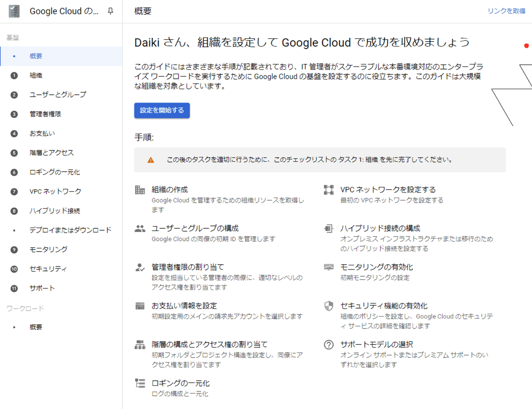
Task: Open the 階層の構成とアクセス権の割り当て task heading
Action: click(x=210, y=345)
